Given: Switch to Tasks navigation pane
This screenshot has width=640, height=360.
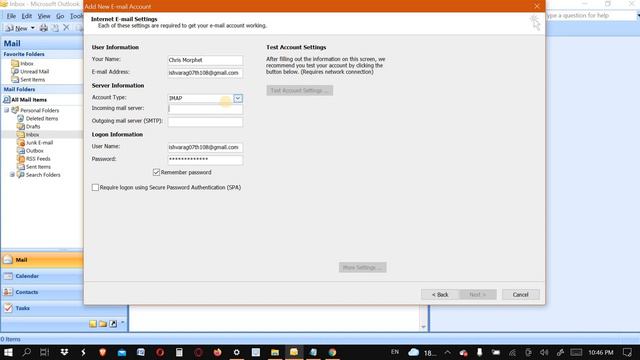Looking at the screenshot, I should coord(42,308).
